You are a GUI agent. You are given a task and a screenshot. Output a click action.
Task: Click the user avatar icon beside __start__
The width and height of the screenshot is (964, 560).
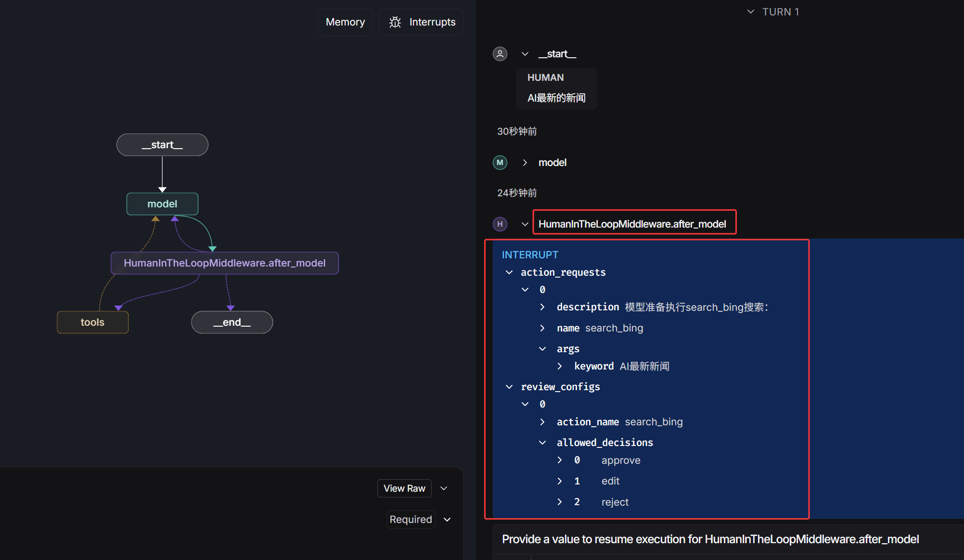(x=500, y=54)
